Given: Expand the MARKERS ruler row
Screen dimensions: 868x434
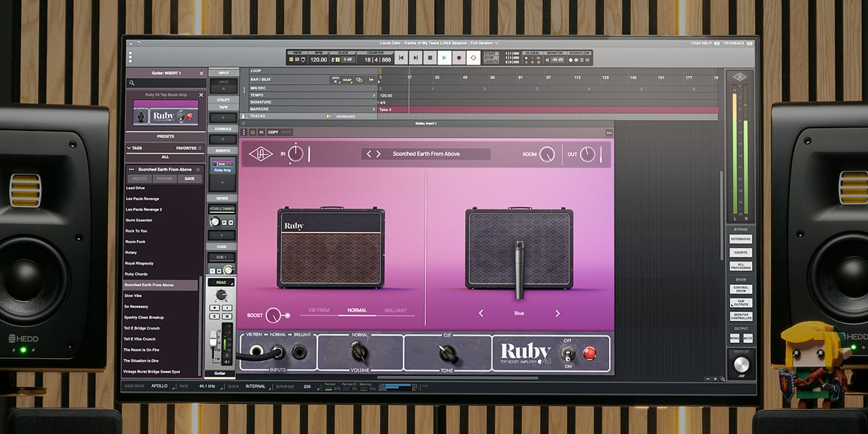Looking at the screenshot, I should 374,109.
